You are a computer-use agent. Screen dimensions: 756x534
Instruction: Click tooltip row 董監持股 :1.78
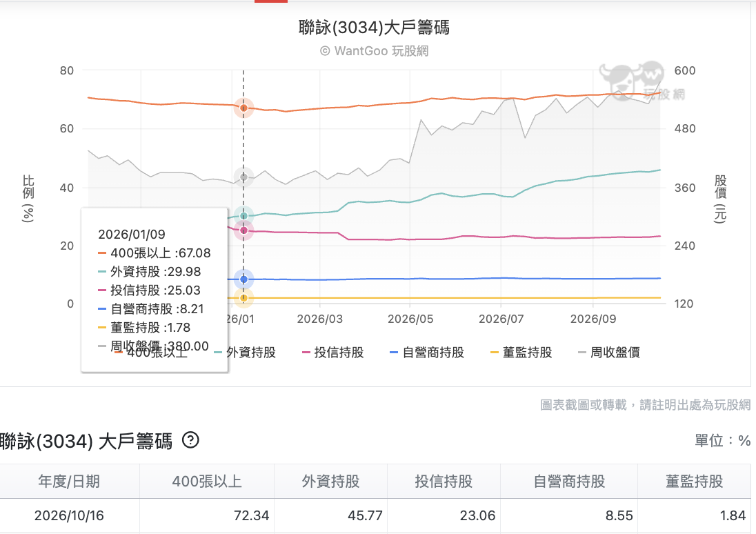click(x=144, y=328)
